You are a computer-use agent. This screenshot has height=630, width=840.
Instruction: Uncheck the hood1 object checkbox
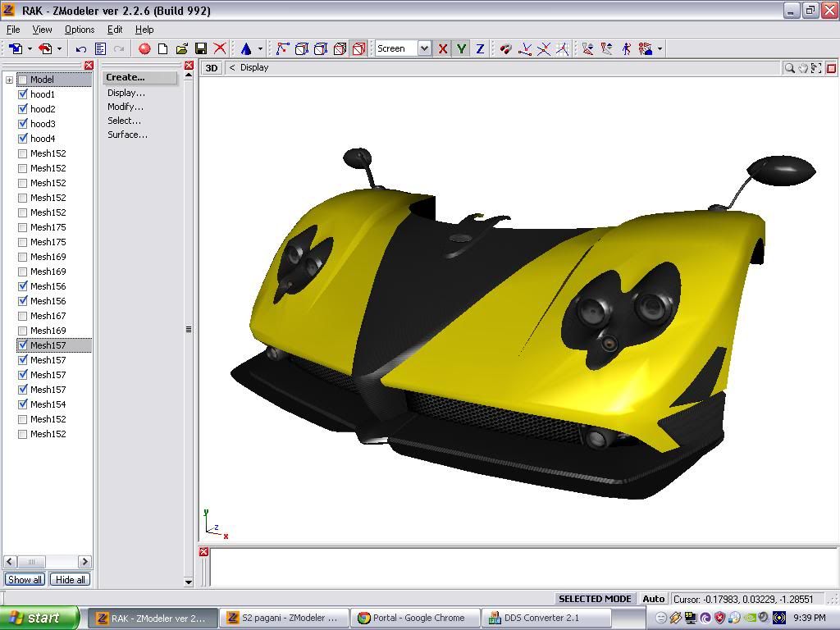(23, 94)
